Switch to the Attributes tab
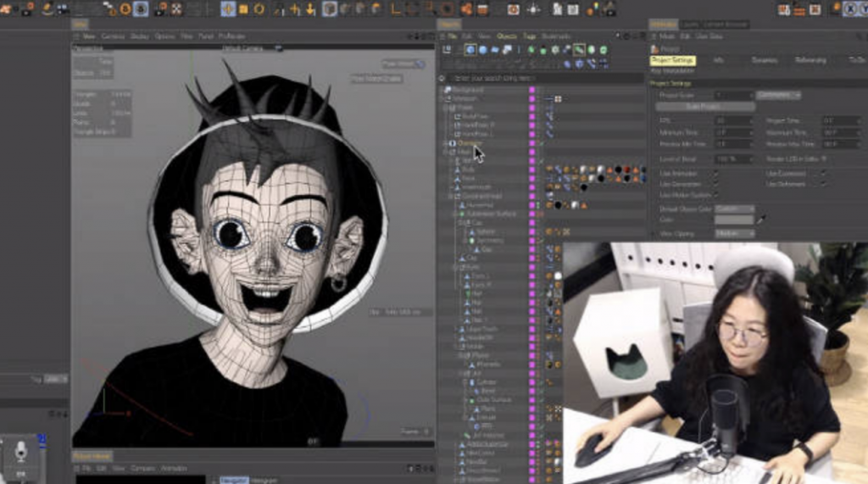The height and width of the screenshot is (484, 868). pos(663,25)
